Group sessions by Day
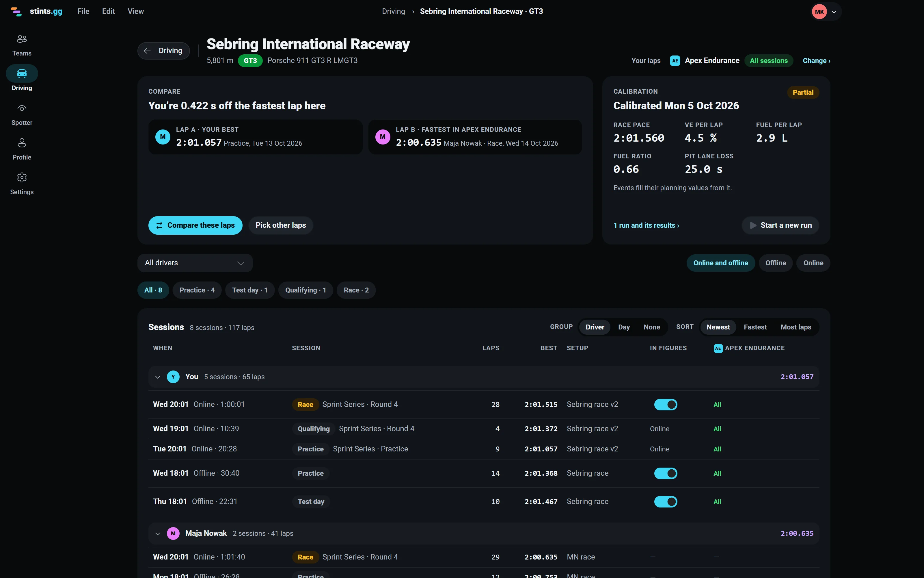The image size is (924, 578). point(624,327)
